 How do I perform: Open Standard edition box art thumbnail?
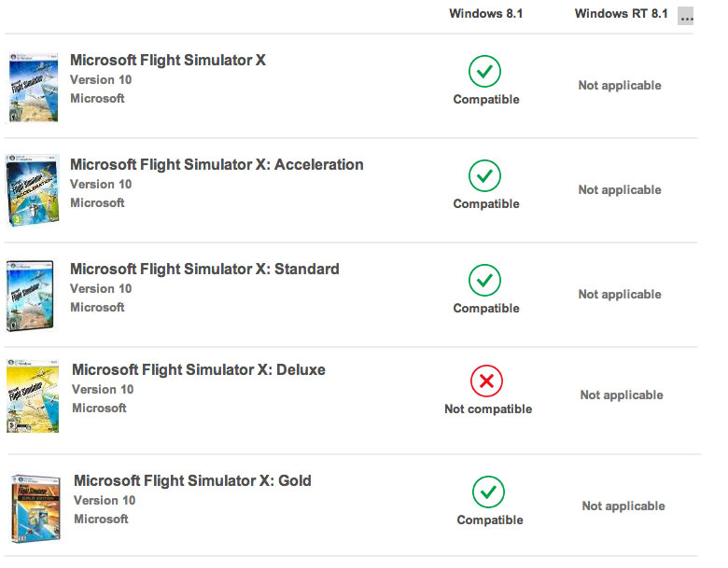(x=30, y=296)
